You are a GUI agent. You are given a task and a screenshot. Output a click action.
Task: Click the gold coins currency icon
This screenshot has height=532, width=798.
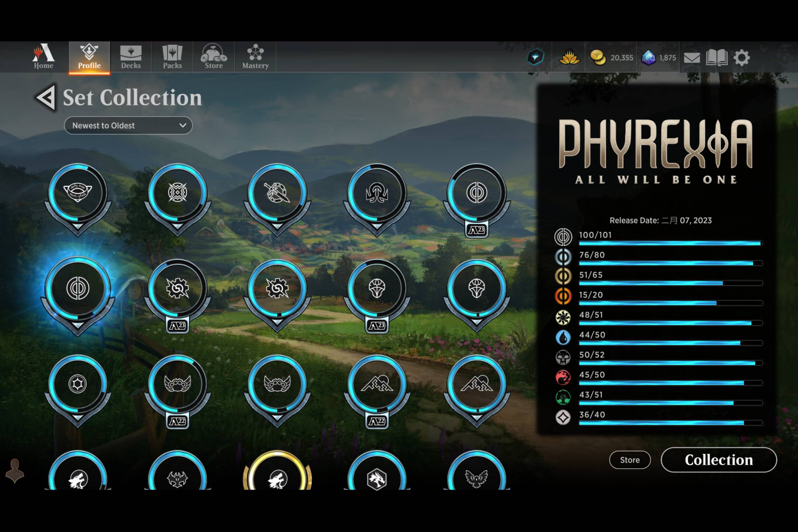tap(597, 58)
